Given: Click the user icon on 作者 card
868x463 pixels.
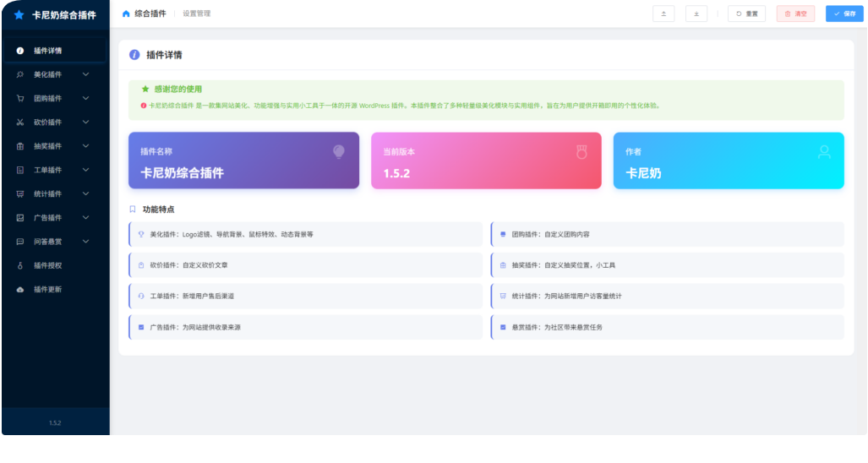Looking at the screenshot, I should [824, 152].
